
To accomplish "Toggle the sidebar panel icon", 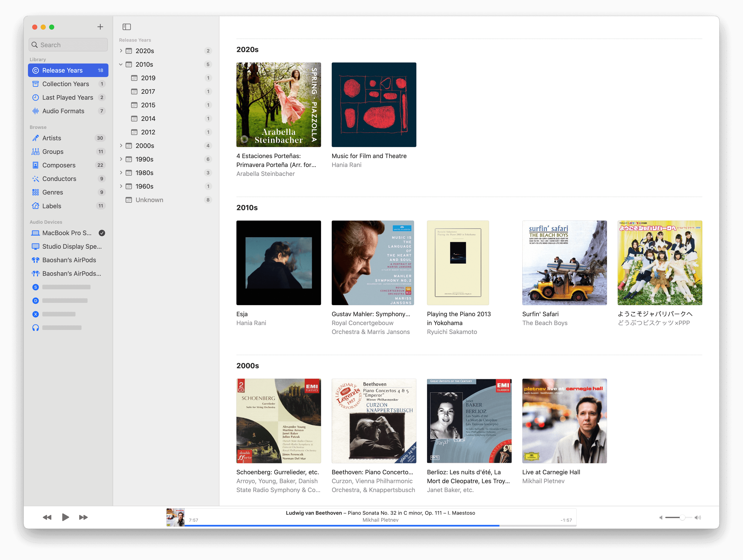I will pos(127,27).
